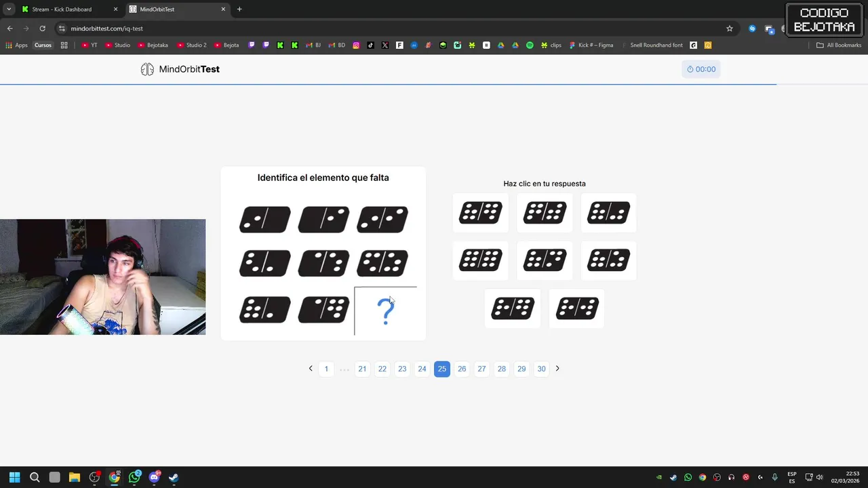Viewport: 868px width, 488px height.
Task: Open the Bejota bookmark
Action: click(x=226, y=45)
